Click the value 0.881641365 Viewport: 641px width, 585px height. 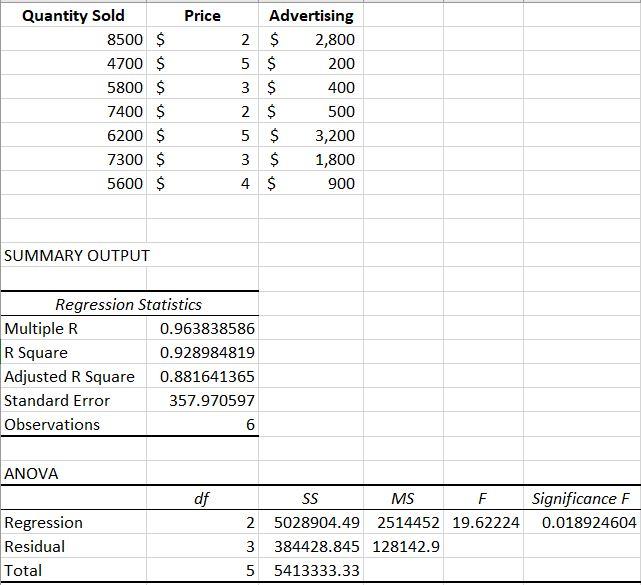[x=202, y=377]
